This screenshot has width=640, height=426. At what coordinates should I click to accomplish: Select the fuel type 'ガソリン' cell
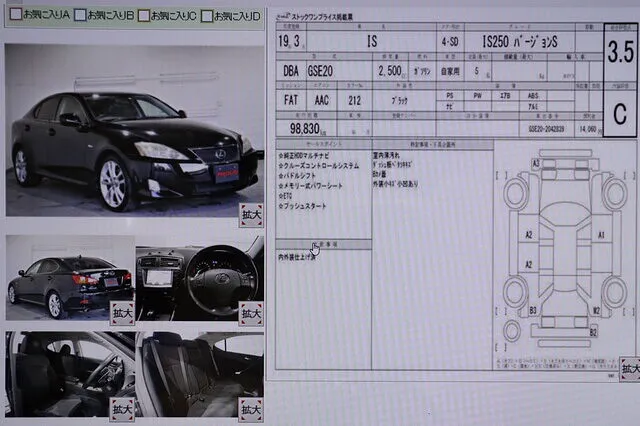tap(422, 71)
